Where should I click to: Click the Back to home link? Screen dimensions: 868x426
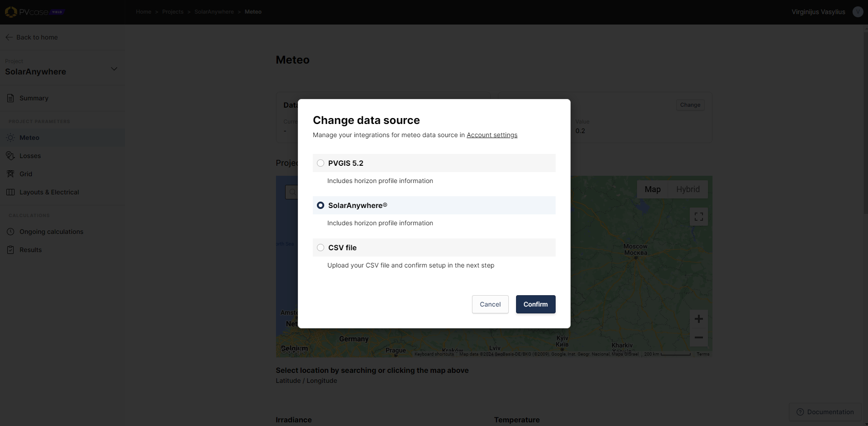37,37
